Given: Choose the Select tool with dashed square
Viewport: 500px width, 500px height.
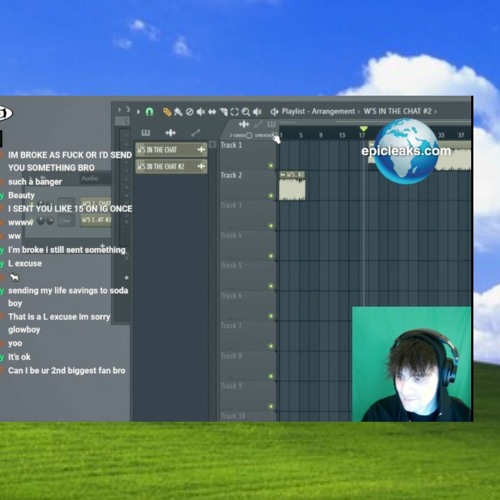Looking at the screenshot, I should tap(235, 112).
